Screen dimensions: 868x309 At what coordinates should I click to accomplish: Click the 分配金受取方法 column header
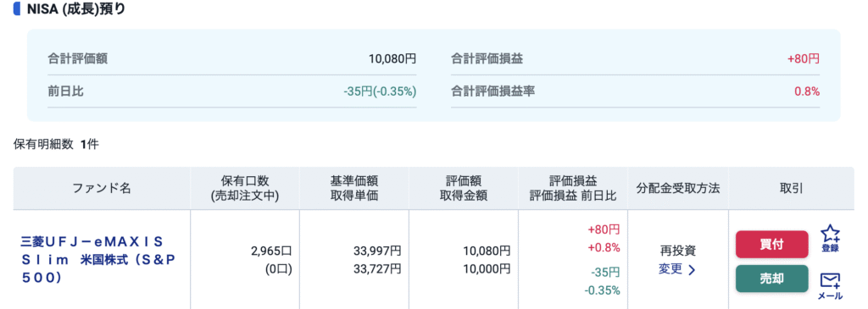tap(678, 188)
